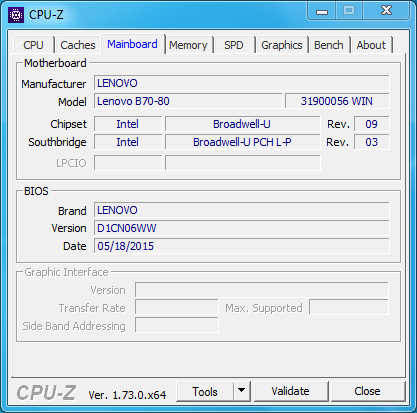Click the CPU-Z app icon in title bar
The width and height of the screenshot is (417, 413).
(x=16, y=15)
